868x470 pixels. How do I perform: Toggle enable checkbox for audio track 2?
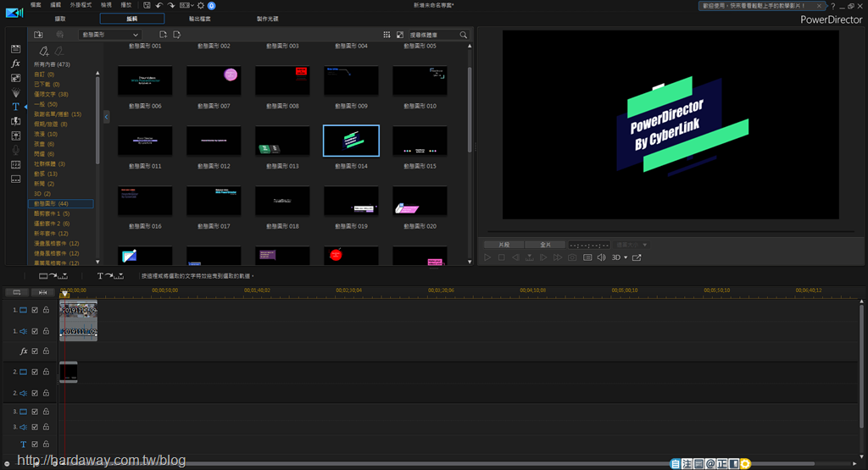[35, 393]
